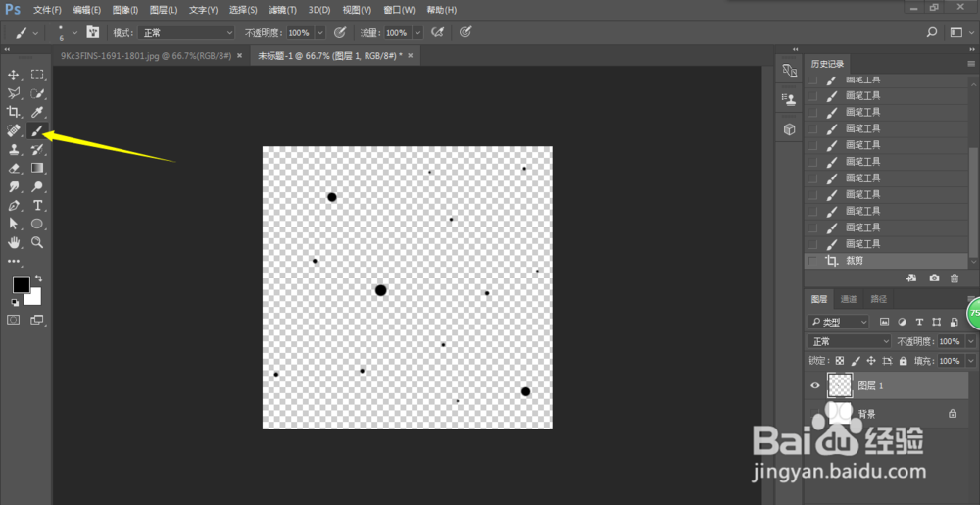Open the 模式 blend mode dropdown
980x505 pixels.
tap(186, 32)
